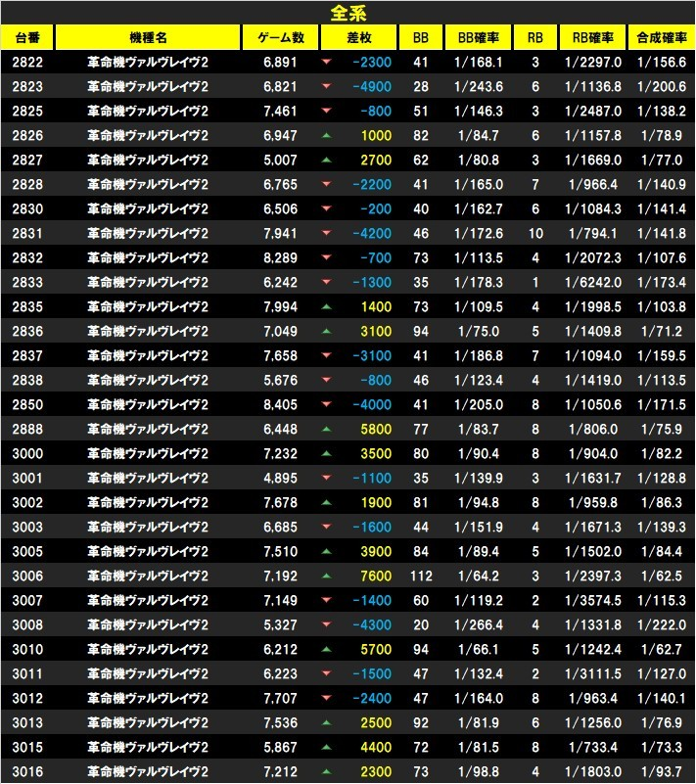Click the red down arrow in row 3001
Screen dimensions: 696x784
click(x=327, y=478)
